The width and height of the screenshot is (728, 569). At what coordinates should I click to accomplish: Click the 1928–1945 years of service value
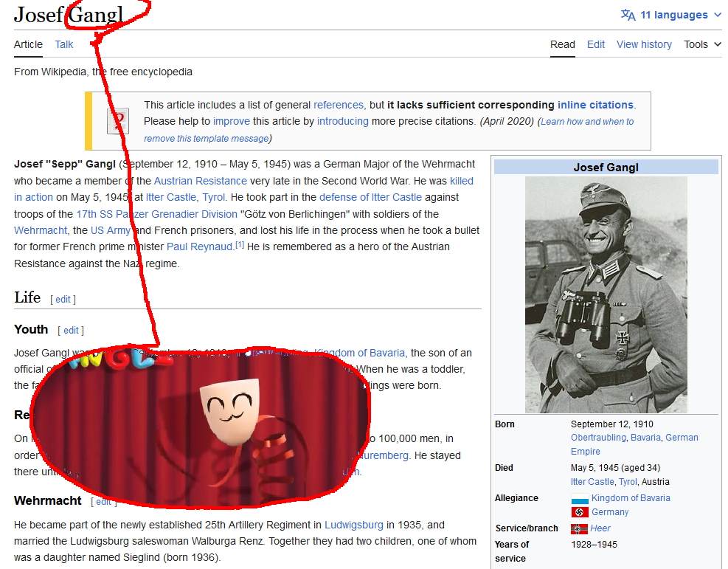pyautogui.click(x=594, y=545)
